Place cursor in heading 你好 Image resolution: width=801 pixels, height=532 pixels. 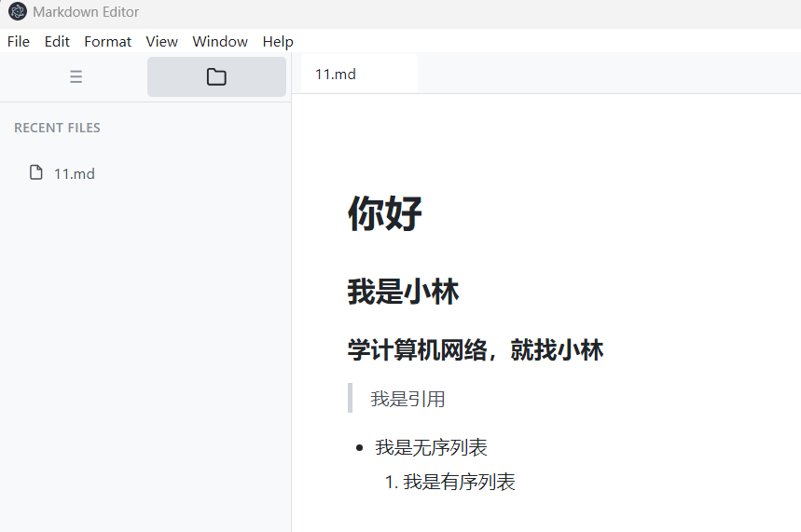click(385, 213)
